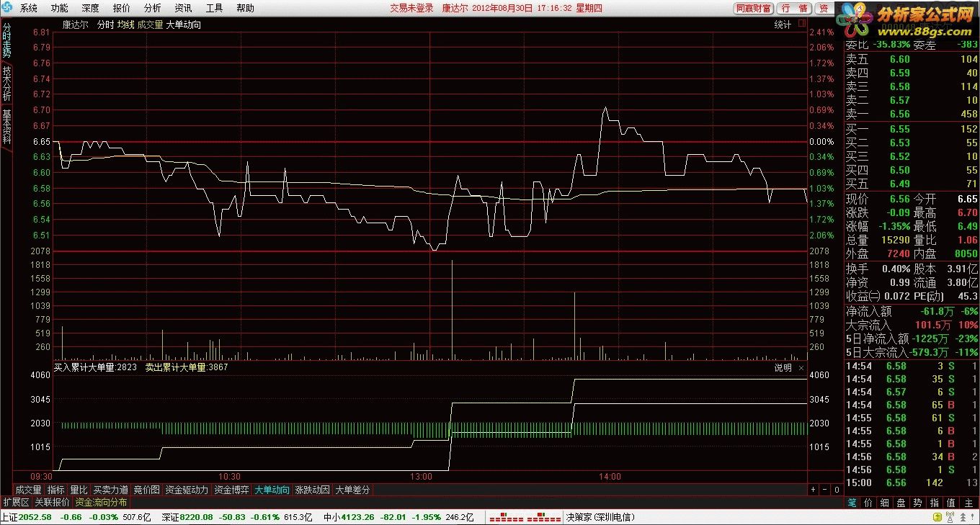Switch to the 涨跌动因 tab
This screenshot has height=525, width=980.
pyautogui.click(x=312, y=490)
